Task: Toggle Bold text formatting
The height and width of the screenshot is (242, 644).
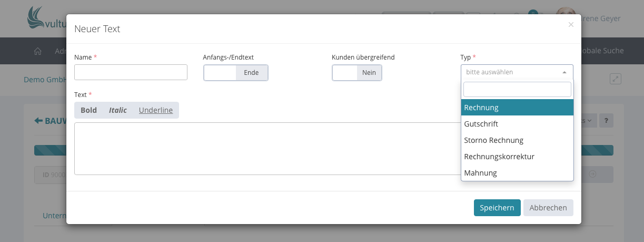Action: [x=88, y=110]
